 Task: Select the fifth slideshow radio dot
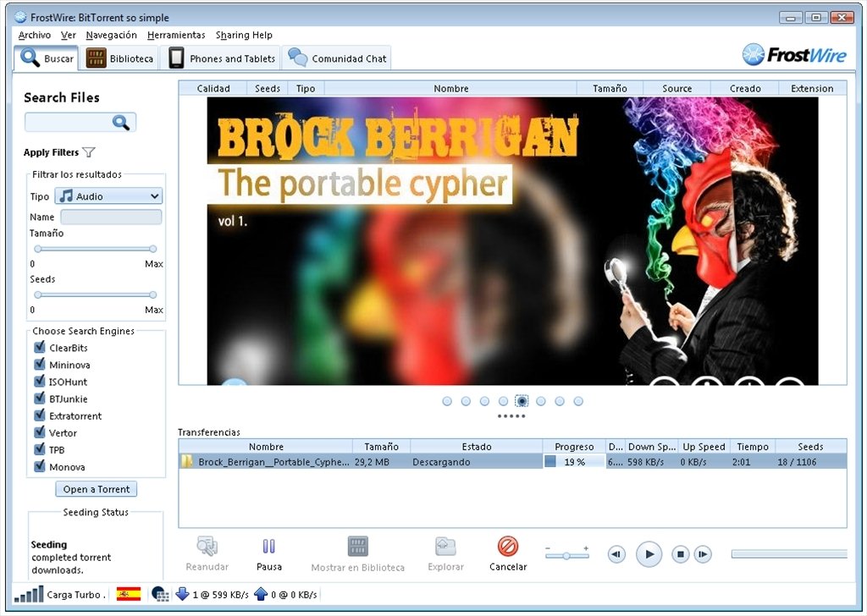click(x=522, y=401)
